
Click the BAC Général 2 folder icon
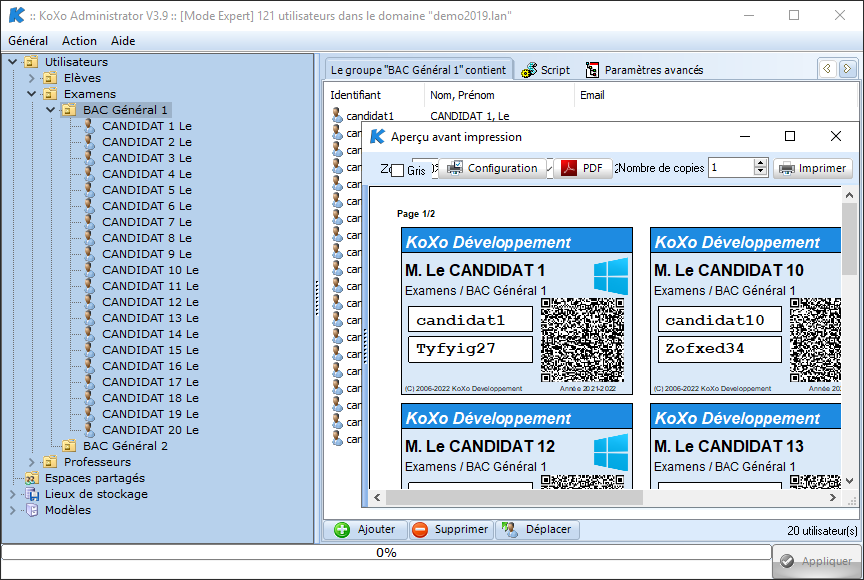point(69,446)
